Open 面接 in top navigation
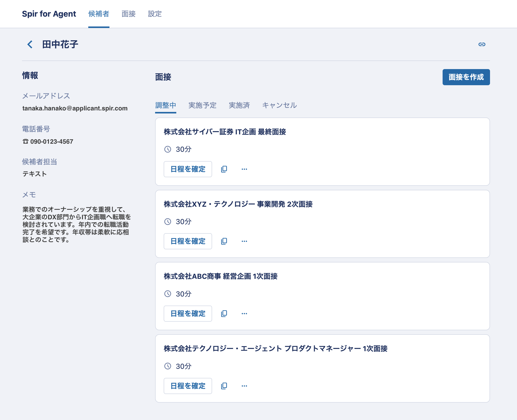Viewport: 517px width, 420px height. (129, 14)
